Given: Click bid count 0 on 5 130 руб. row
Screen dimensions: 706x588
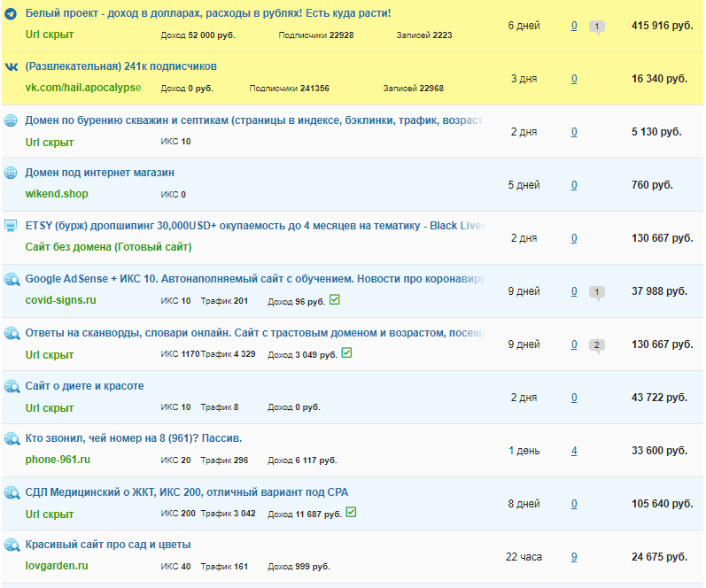Looking at the screenshot, I should tap(574, 132).
